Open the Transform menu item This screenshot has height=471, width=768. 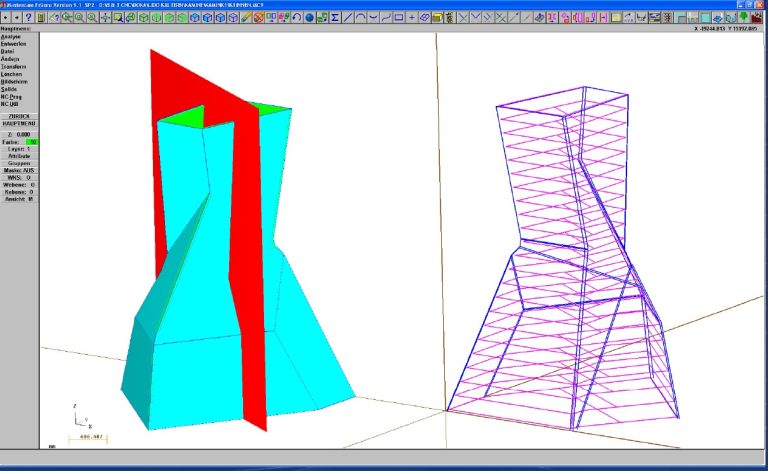click(x=15, y=67)
